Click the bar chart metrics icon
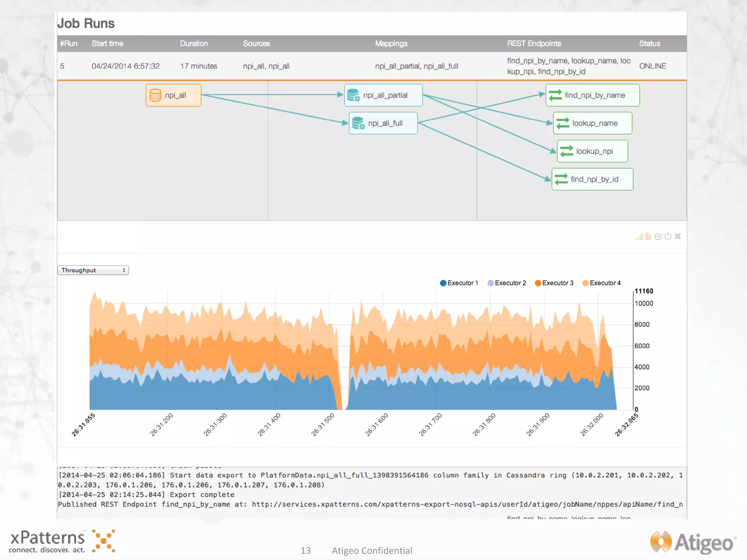This screenshot has height=560, width=747. (639, 237)
